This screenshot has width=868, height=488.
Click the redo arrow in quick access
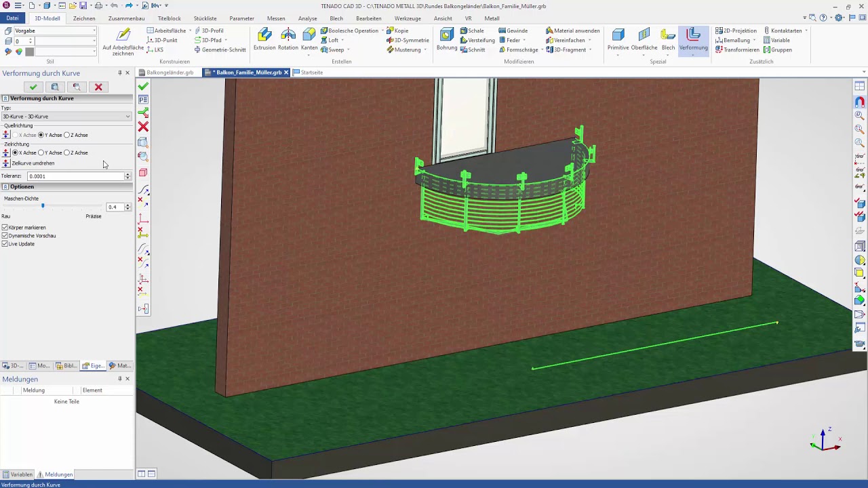pyautogui.click(x=129, y=5)
